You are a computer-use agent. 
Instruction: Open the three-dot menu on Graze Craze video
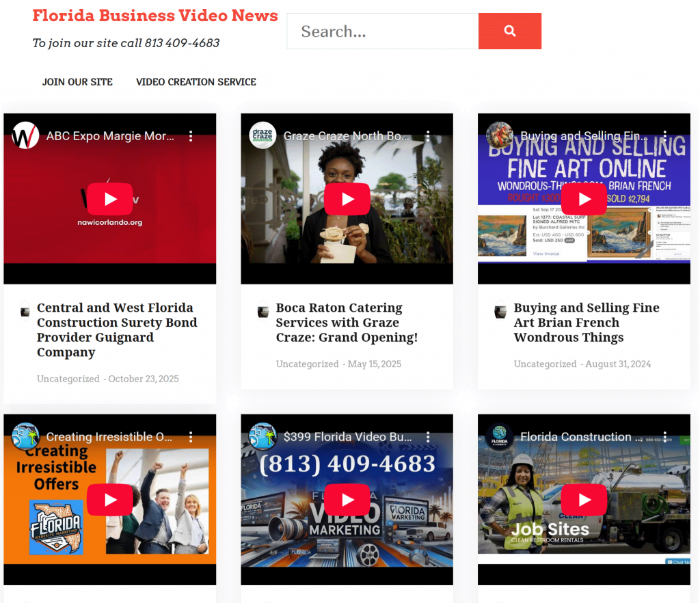pyautogui.click(x=428, y=137)
